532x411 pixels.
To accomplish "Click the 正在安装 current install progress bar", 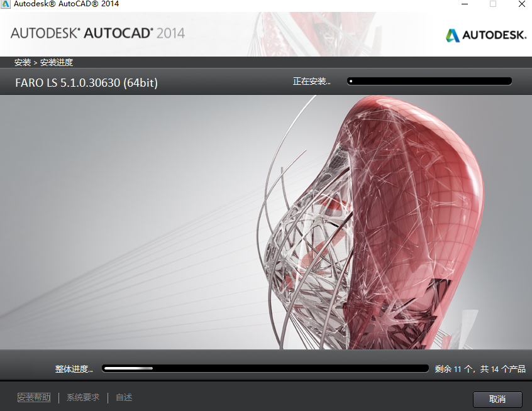I will click(429, 80).
